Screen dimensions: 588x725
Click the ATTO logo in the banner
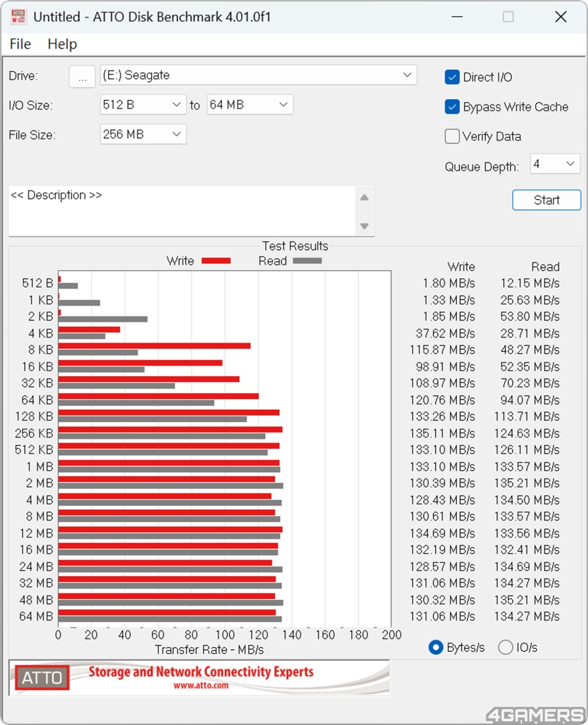(42, 677)
